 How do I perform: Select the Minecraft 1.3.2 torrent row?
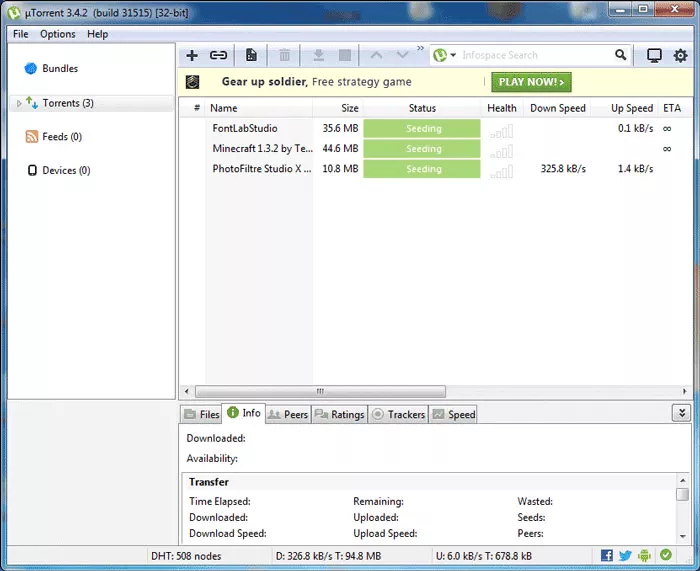[435, 149]
